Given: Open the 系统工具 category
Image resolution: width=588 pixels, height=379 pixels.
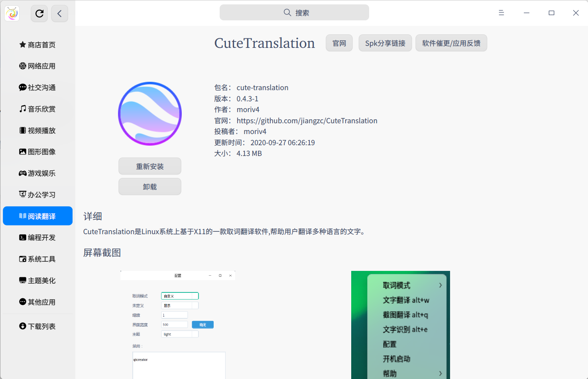Looking at the screenshot, I should [x=37, y=259].
